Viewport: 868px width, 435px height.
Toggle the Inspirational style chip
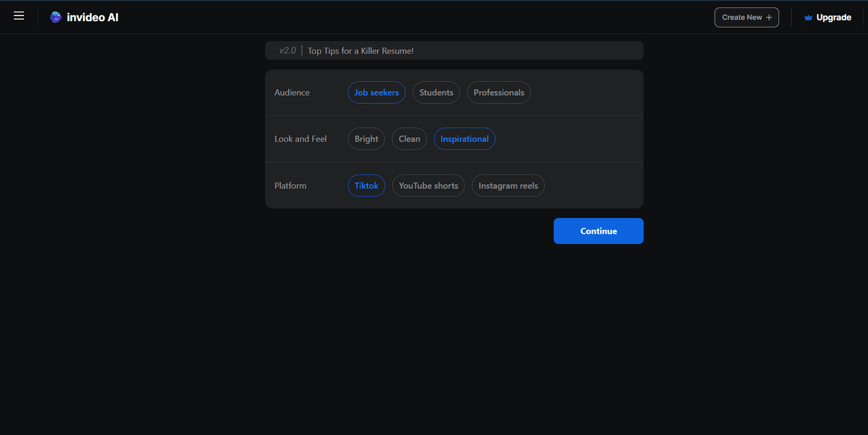click(x=464, y=139)
